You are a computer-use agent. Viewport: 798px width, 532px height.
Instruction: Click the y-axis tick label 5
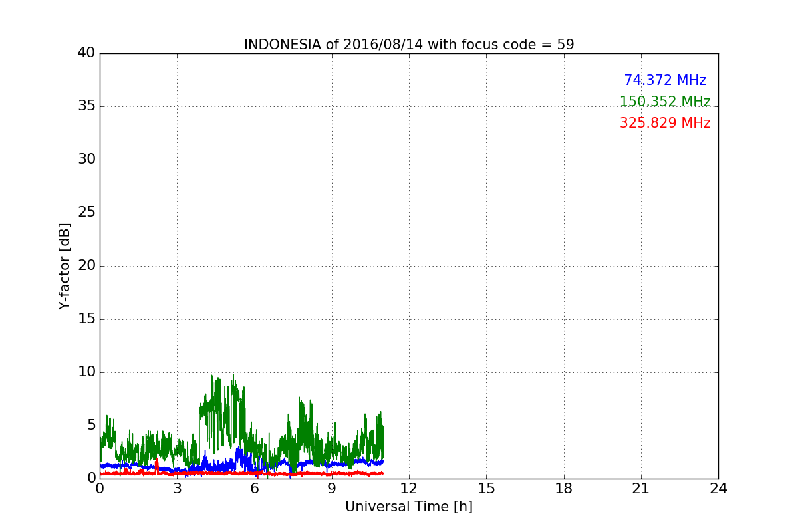pyautogui.click(x=91, y=426)
